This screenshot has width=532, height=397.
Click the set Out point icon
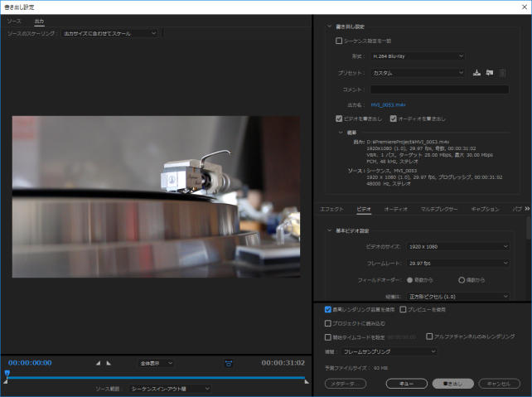109,363
